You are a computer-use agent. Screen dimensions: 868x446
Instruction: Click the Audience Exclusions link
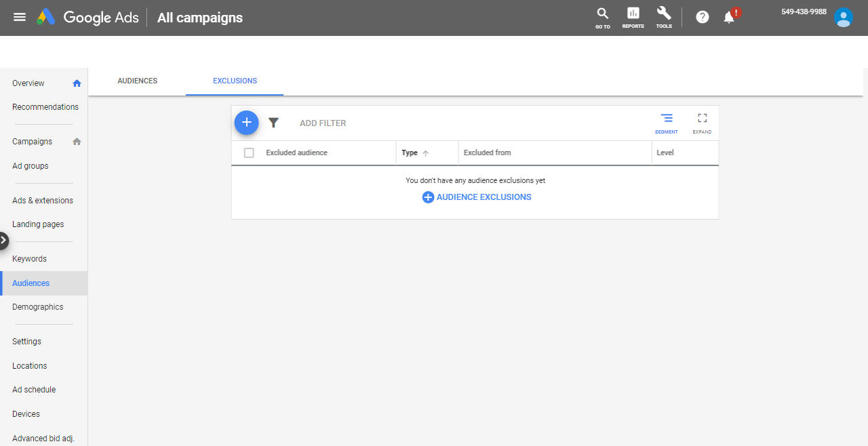pyautogui.click(x=477, y=197)
